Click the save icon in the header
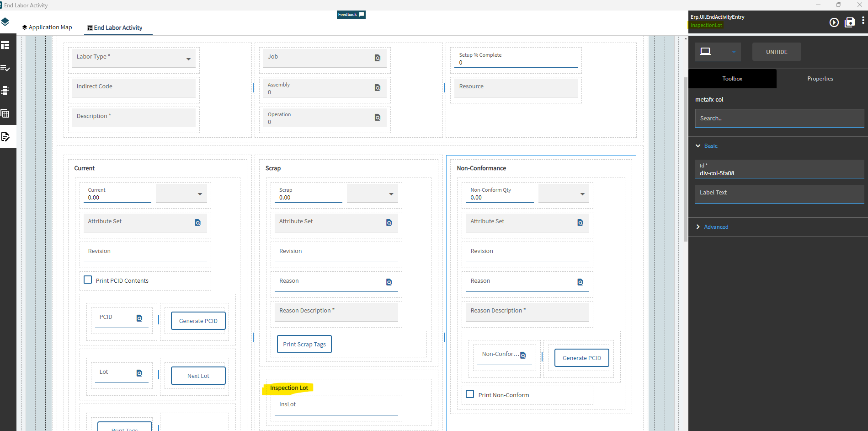The height and width of the screenshot is (431, 868). click(x=850, y=22)
